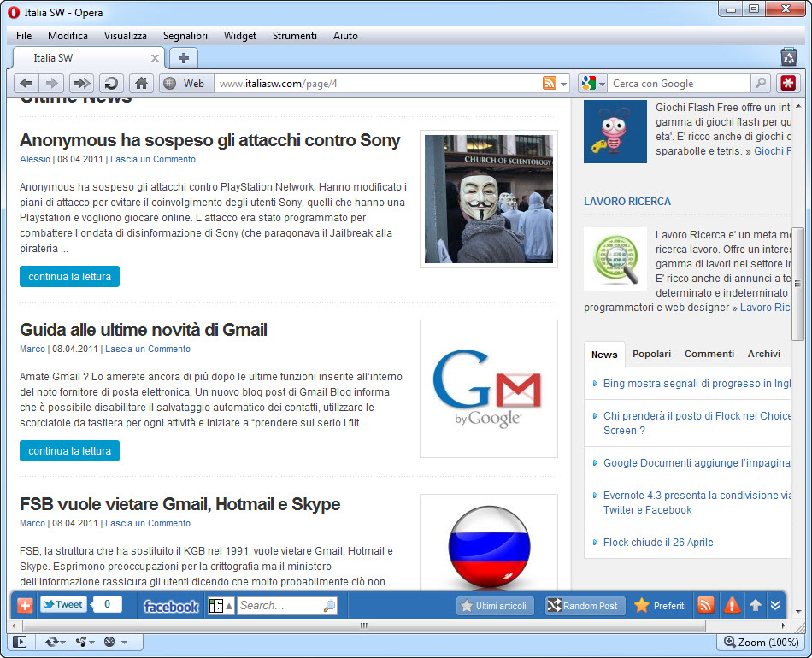812x658 pixels.
Task: Switch to the Archivi tab
Action: pos(764,354)
